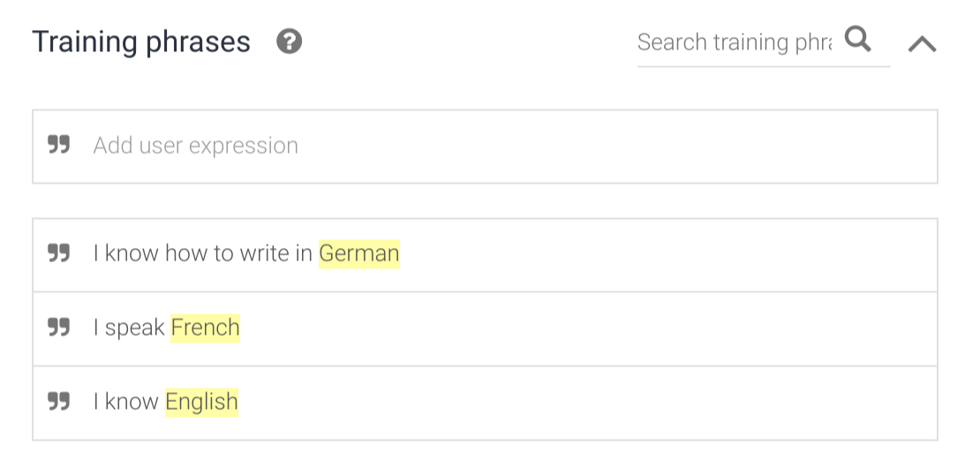Click the help icon beside Training phrases
Viewport: 980px width, 468px height.
(290, 42)
